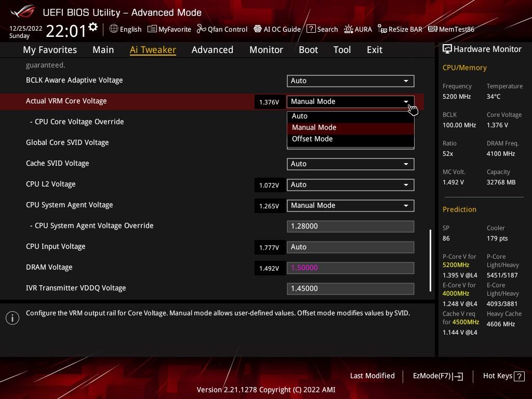Image resolution: width=532 pixels, height=399 pixels.
Task: Switch to EzMode(F7) button
Action: tap(437, 376)
